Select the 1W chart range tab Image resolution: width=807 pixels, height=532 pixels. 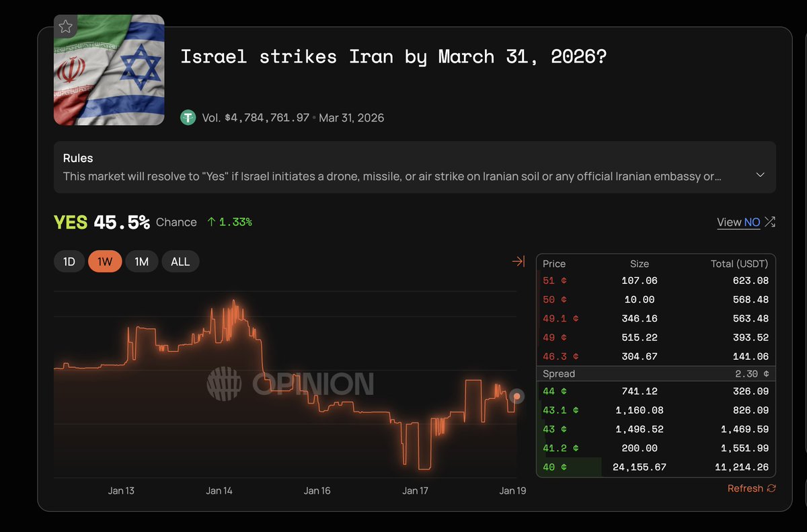105,262
